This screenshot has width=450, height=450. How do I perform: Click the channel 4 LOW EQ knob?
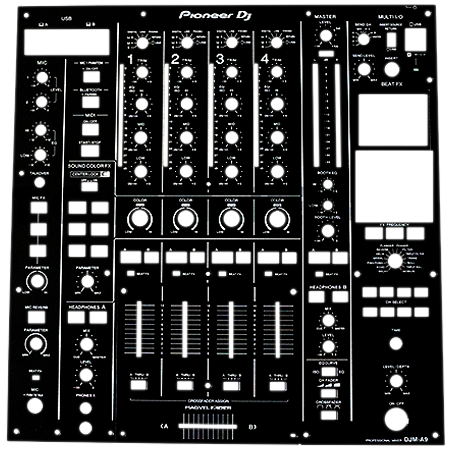277,171
